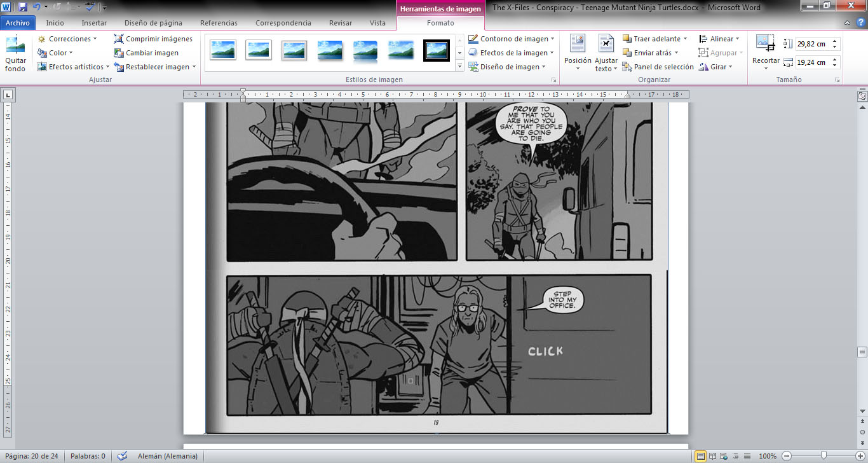Viewport: 868px width, 463px height.
Task: Open Customize Quick Access Toolbar dropdown
Action: pos(104,8)
